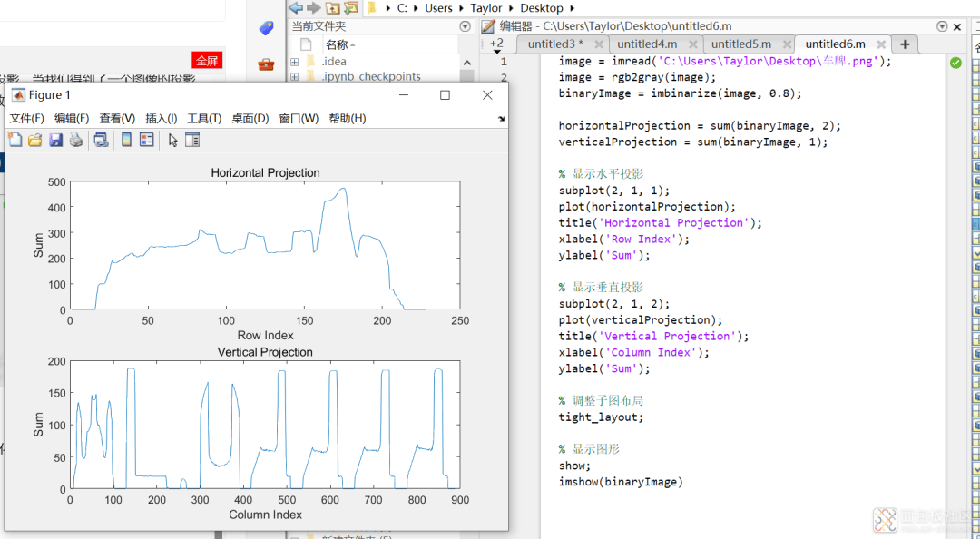Expand path arrow after Desktop in address bar
Image resolution: width=980 pixels, height=539 pixels.
click(572, 8)
